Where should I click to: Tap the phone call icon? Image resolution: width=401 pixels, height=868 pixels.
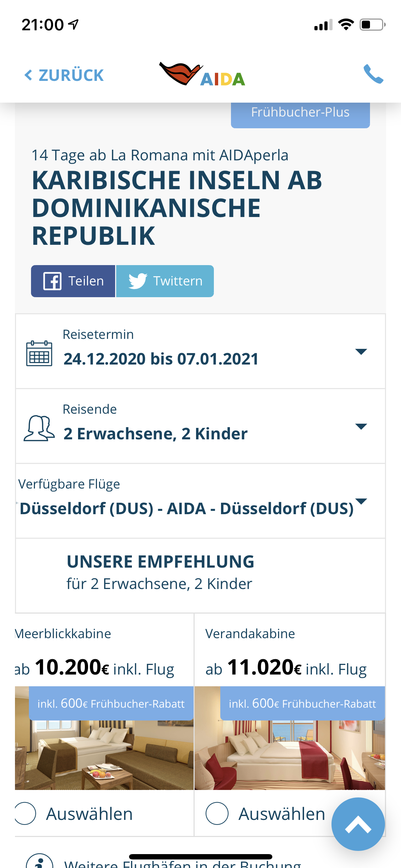click(373, 74)
